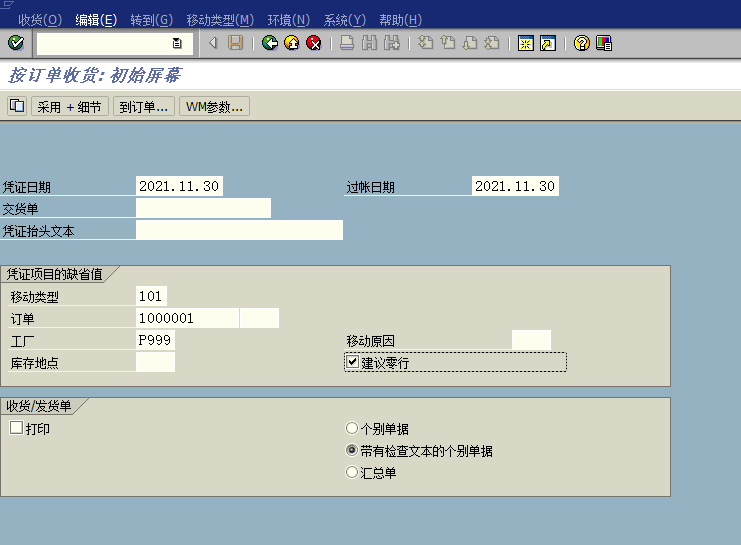Viewport: 741px width, 545px height.
Task: Click the 过帐日期 date field
Action: coord(515,186)
